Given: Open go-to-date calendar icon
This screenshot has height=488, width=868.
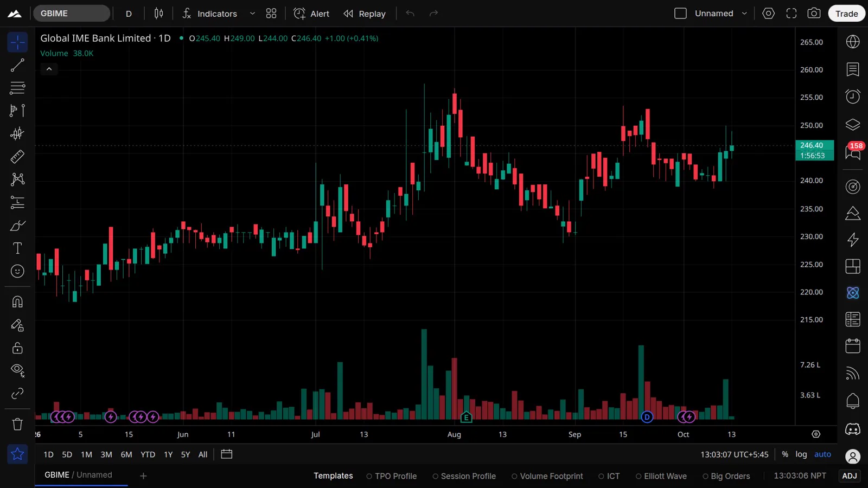Looking at the screenshot, I should (227, 454).
